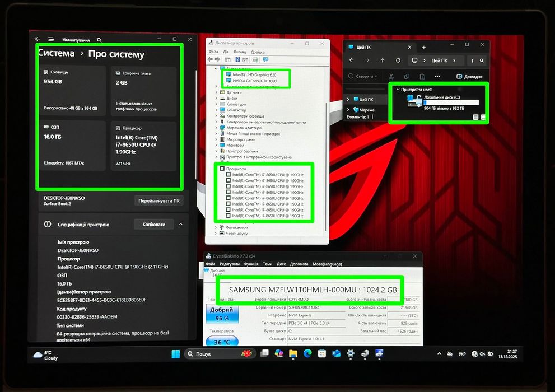Click the blue question mark help icon in Device Manager

(238, 59)
